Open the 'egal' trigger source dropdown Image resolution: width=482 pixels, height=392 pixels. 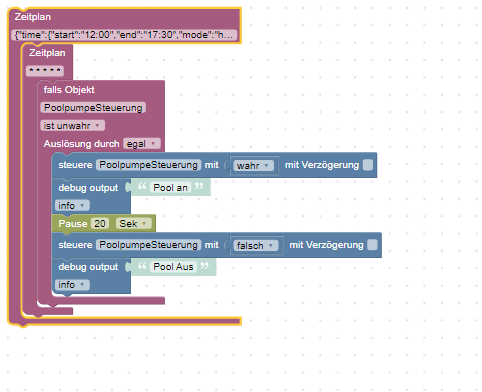(142, 144)
